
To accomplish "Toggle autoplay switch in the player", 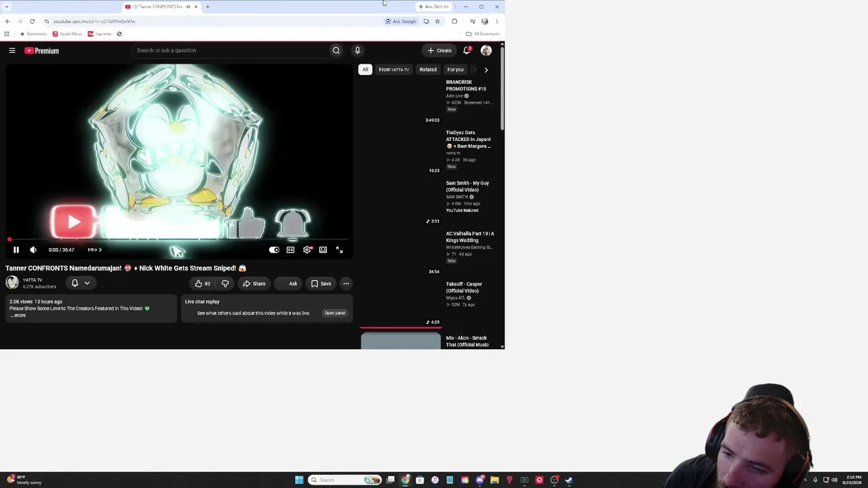I will click(x=274, y=250).
